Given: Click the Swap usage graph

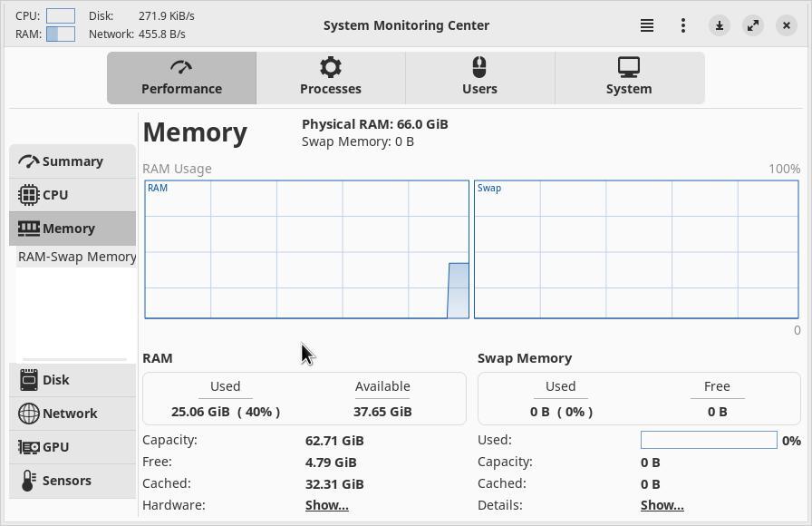Looking at the screenshot, I should pos(636,249).
